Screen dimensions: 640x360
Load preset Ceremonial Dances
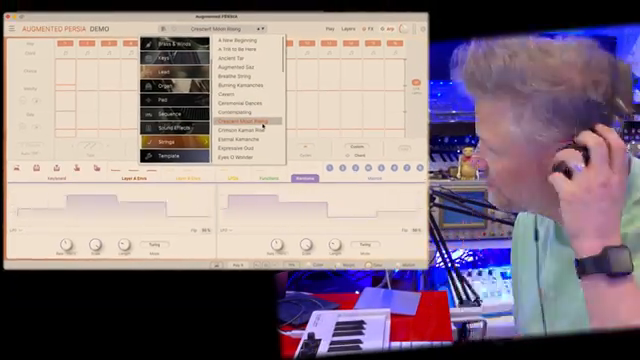pos(240,103)
